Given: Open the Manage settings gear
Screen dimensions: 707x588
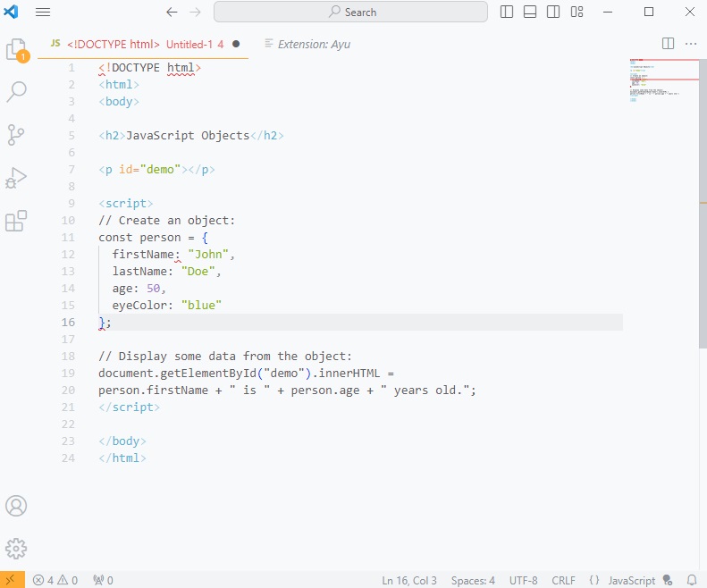Looking at the screenshot, I should point(16,548).
